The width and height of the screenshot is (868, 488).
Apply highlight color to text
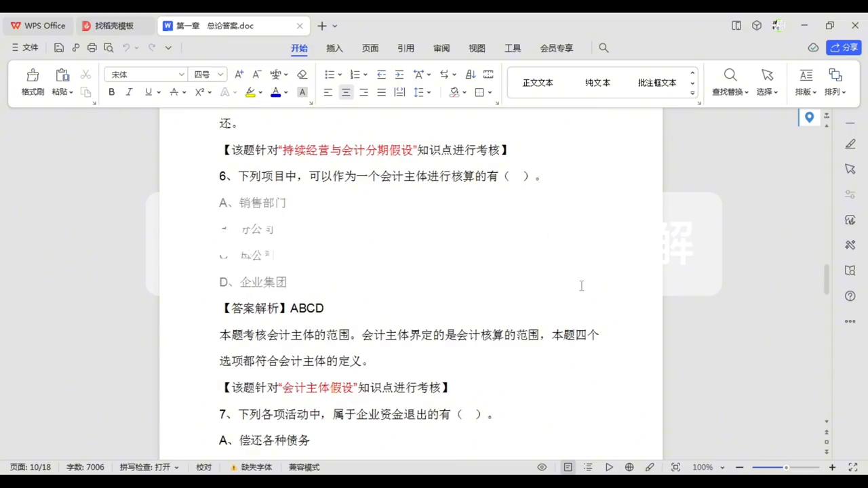(x=250, y=92)
